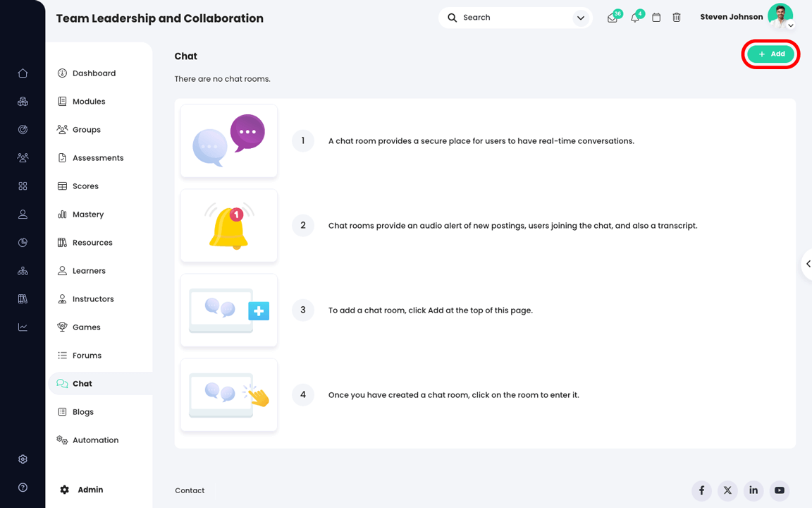Open Steven Johnson's profile dropdown
The height and width of the screenshot is (508, 812).
click(789, 25)
